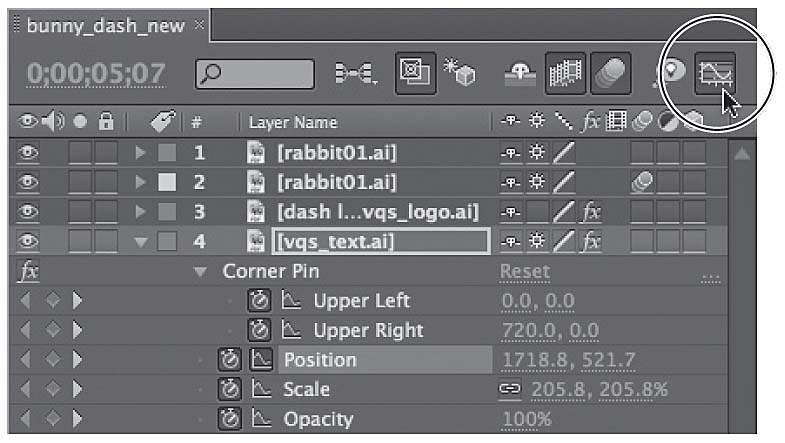This screenshot has height=443, width=785.
Task: Select the bunny_dash_new composition tab
Action: click(x=105, y=25)
